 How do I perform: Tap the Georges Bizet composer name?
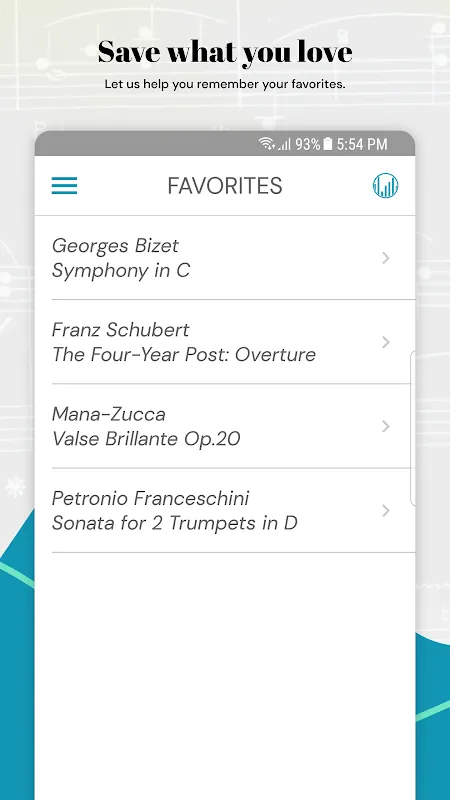coord(115,246)
